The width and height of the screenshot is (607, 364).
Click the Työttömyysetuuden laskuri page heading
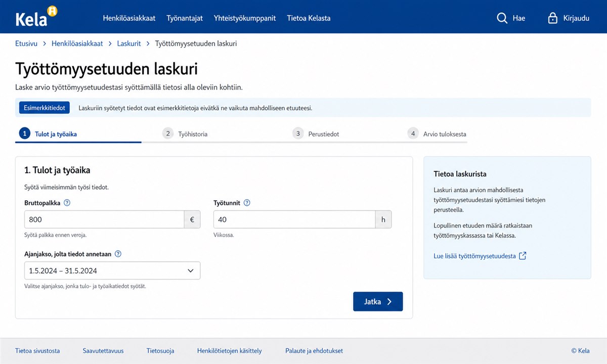(107, 69)
